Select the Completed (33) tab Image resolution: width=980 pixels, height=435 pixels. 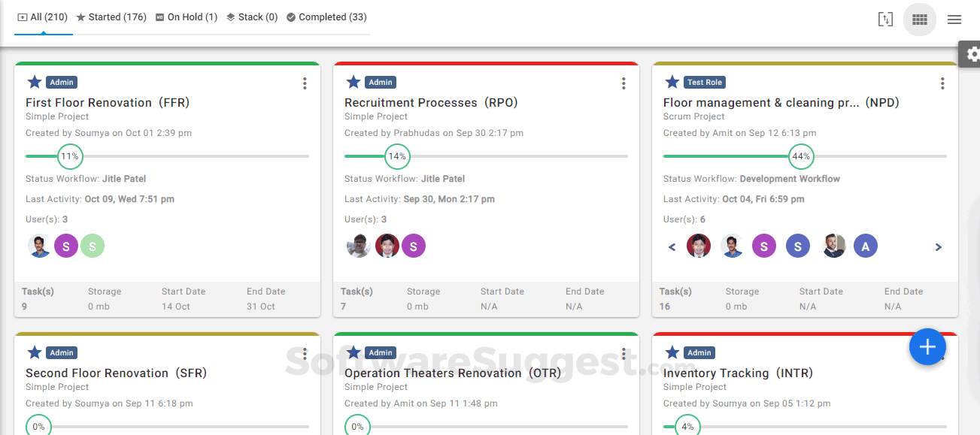click(x=326, y=17)
